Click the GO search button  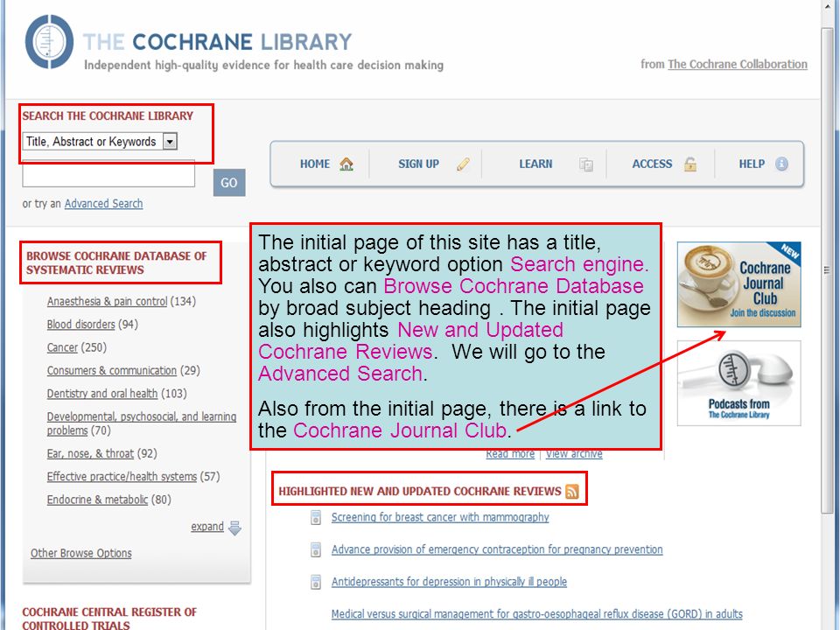[229, 183]
